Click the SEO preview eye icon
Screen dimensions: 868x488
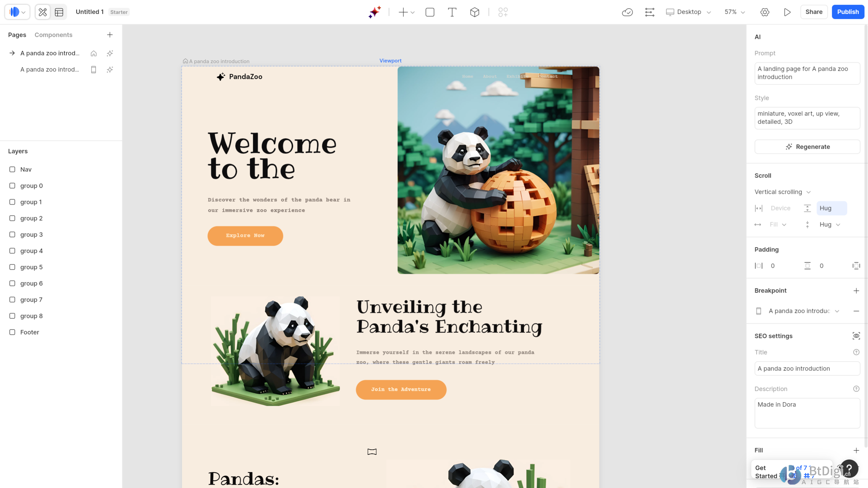tap(856, 336)
